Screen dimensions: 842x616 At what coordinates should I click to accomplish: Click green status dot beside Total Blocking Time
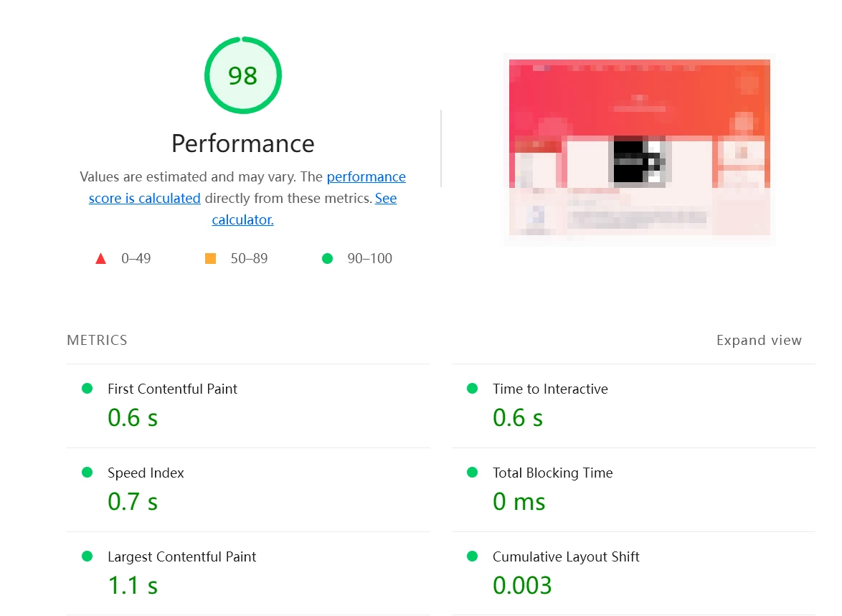(472, 473)
